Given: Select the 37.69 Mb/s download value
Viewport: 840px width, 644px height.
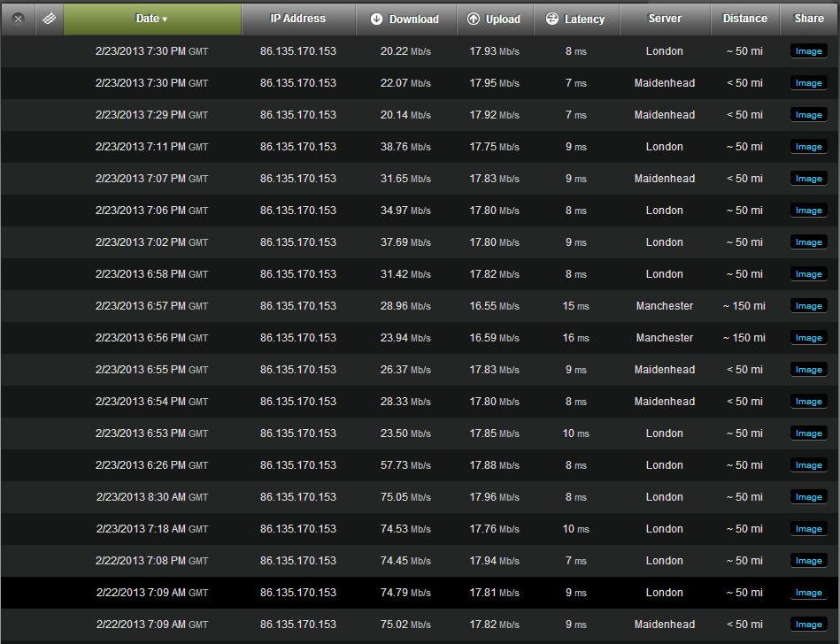Looking at the screenshot, I should [x=405, y=242].
